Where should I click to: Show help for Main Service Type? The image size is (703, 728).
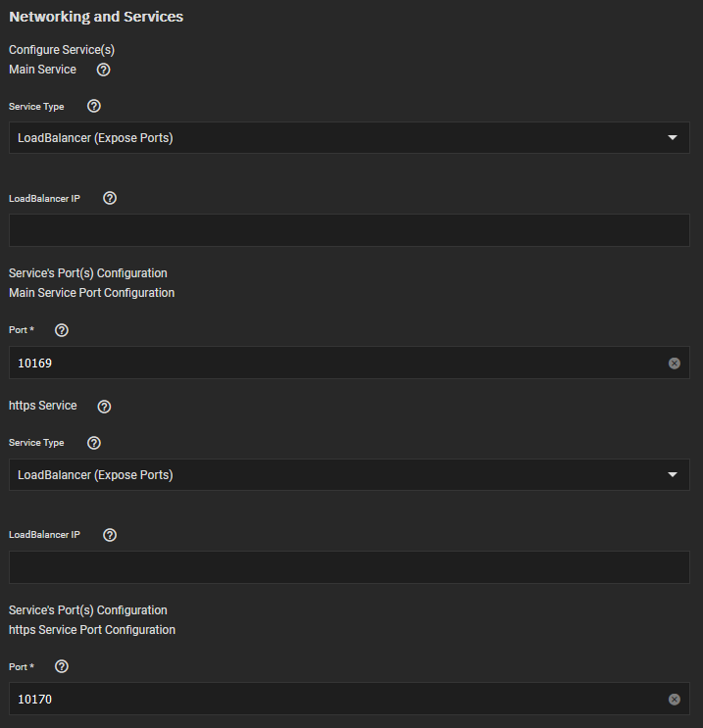pyautogui.click(x=94, y=107)
